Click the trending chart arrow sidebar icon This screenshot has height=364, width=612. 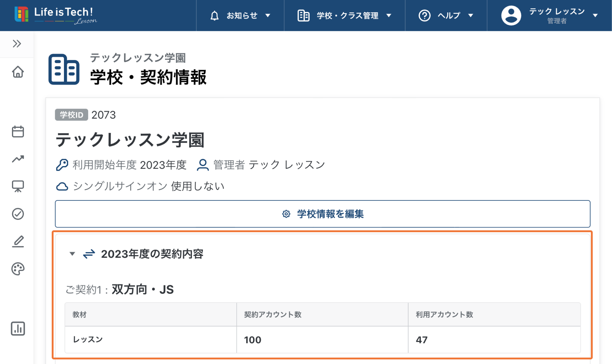[x=18, y=159]
